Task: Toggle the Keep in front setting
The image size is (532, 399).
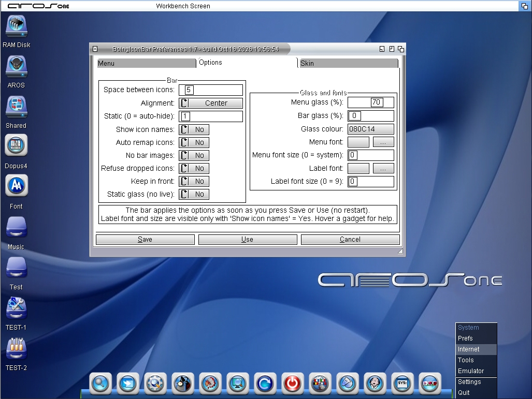Action: 194,181
